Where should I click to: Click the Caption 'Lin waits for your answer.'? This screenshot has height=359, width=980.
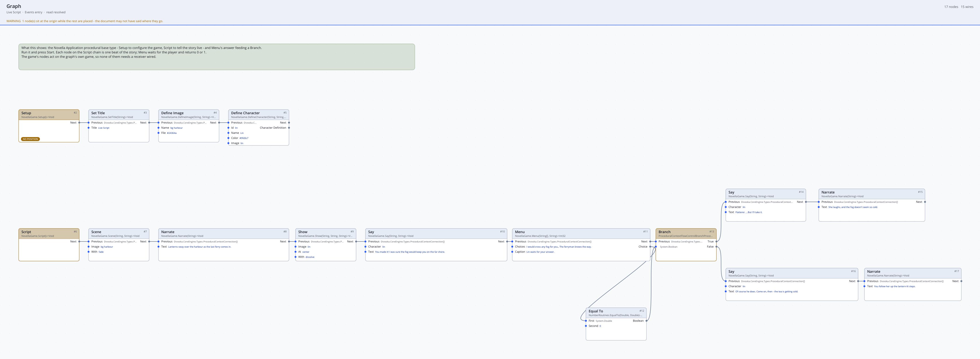[540, 252]
